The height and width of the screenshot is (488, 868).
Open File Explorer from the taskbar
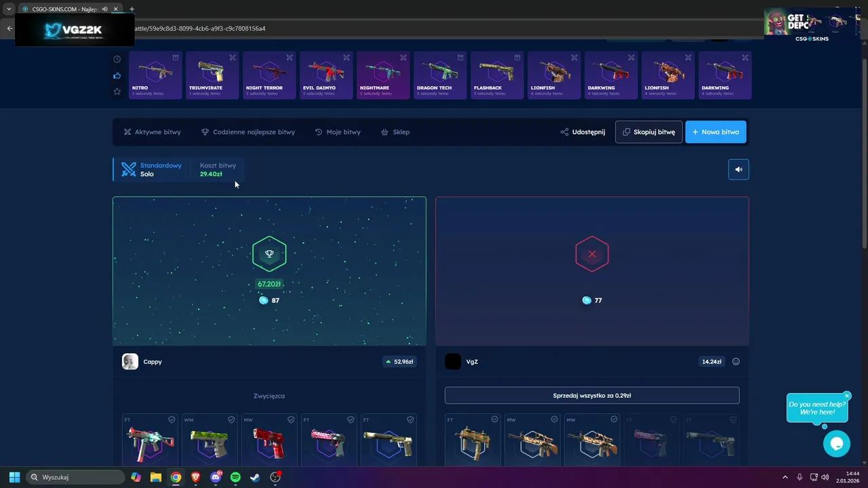(x=155, y=477)
